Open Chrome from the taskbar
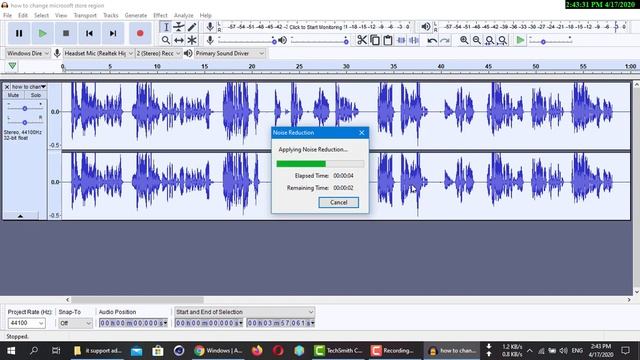The image size is (640, 360). tap(219, 351)
